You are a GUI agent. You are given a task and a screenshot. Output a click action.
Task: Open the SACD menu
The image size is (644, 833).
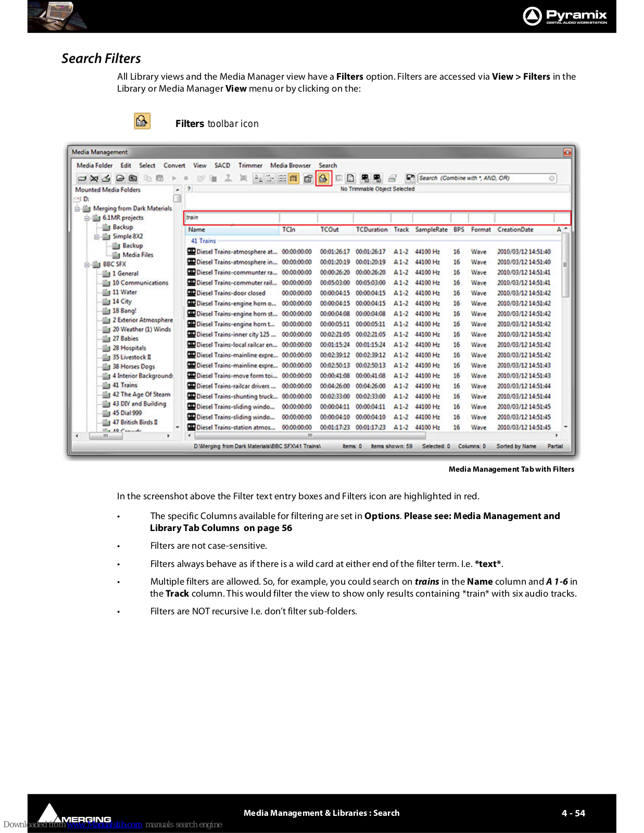[x=222, y=166]
